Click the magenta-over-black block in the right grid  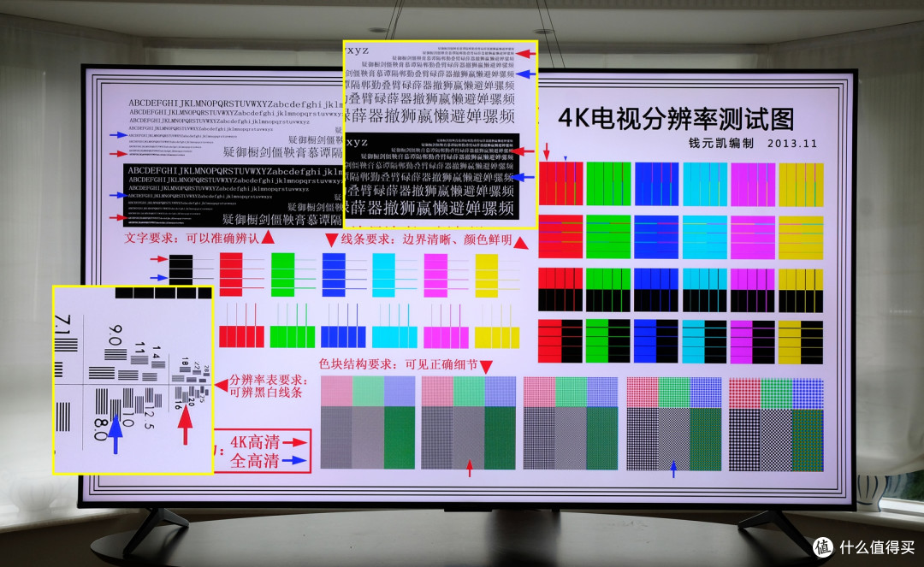pos(753,290)
